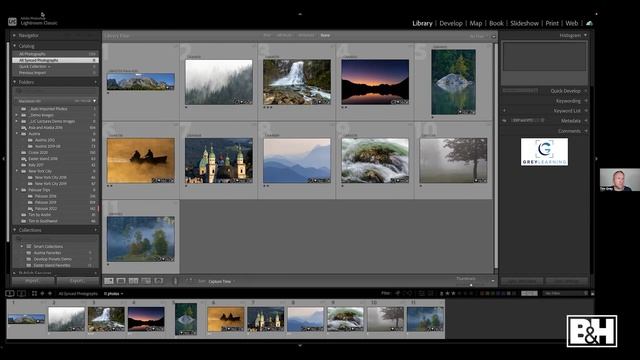Click plus icon left of Keyword List
Screen dimensions: 640x360
(504, 111)
